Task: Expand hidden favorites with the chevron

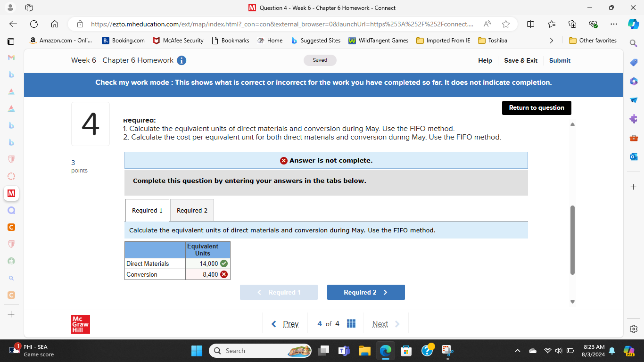Action: coord(552,41)
